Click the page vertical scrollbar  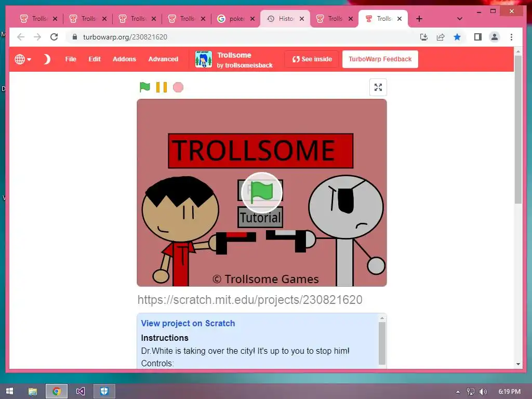coord(518,129)
